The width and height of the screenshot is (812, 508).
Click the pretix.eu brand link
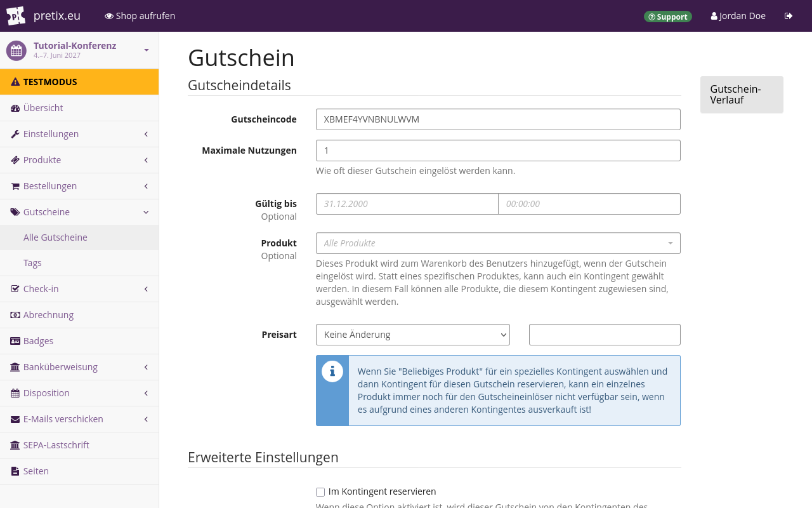(57, 16)
